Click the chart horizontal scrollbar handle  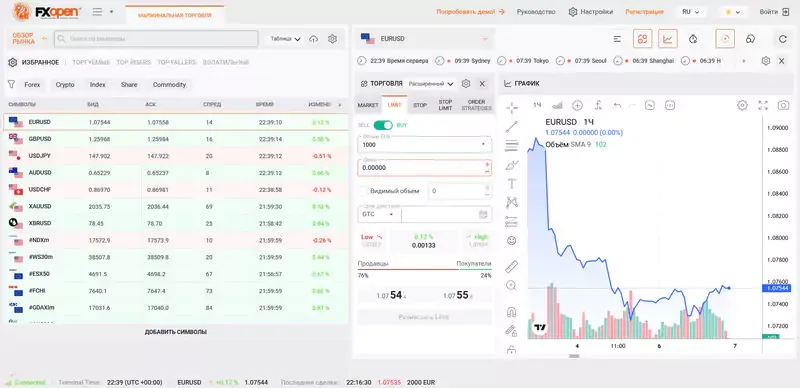coord(574,356)
